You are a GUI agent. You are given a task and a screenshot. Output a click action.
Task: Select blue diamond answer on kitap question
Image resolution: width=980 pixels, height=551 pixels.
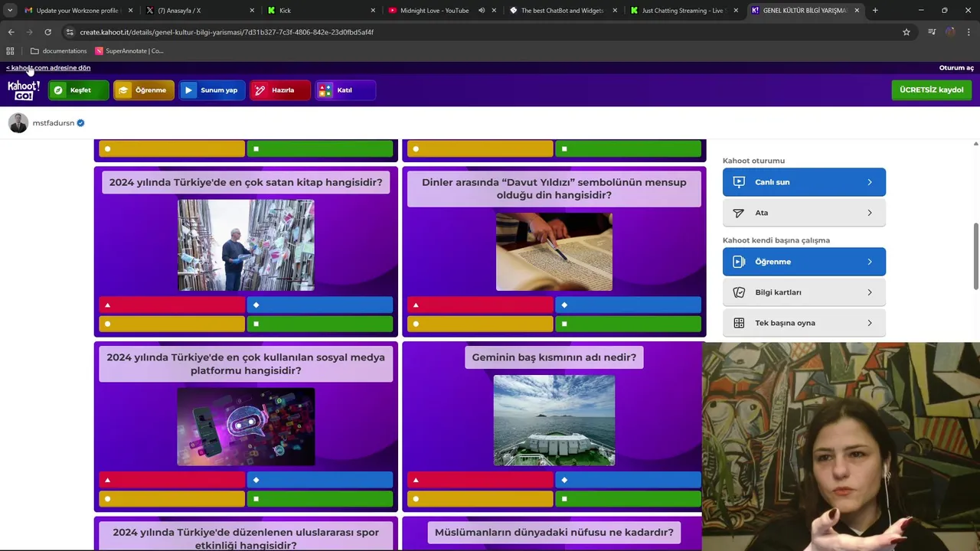pos(320,305)
